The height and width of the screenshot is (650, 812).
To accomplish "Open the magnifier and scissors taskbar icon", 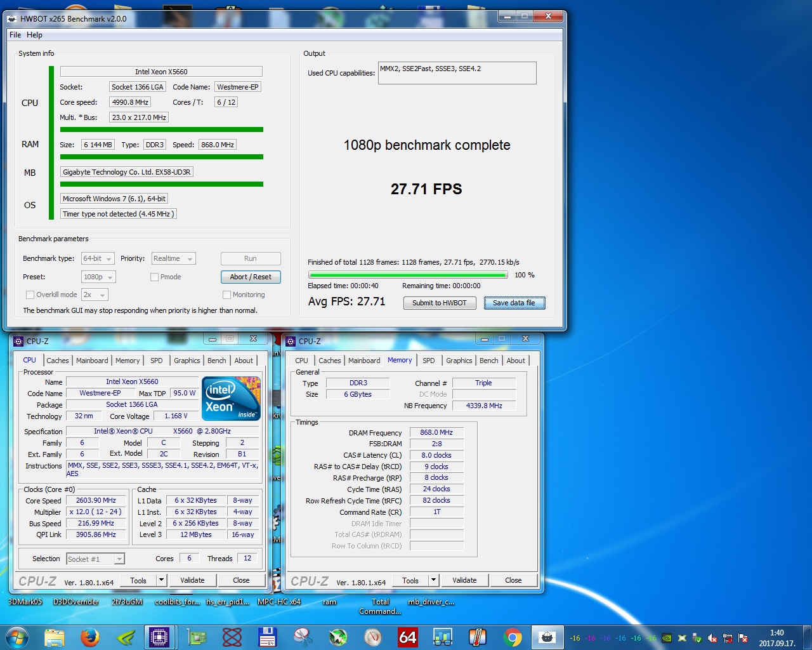I will (302, 637).
